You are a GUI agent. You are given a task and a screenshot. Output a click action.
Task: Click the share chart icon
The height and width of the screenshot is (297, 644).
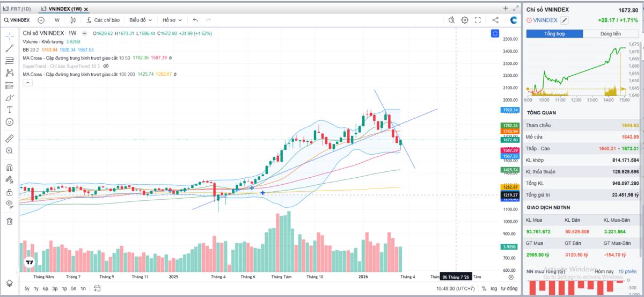click(495, 20)
